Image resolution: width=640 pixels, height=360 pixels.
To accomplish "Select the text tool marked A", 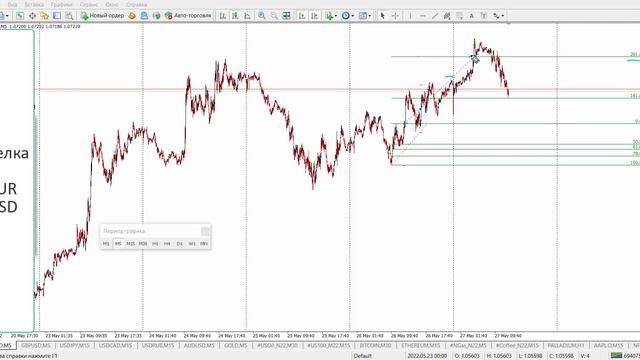I will click(x=471, y=16).
